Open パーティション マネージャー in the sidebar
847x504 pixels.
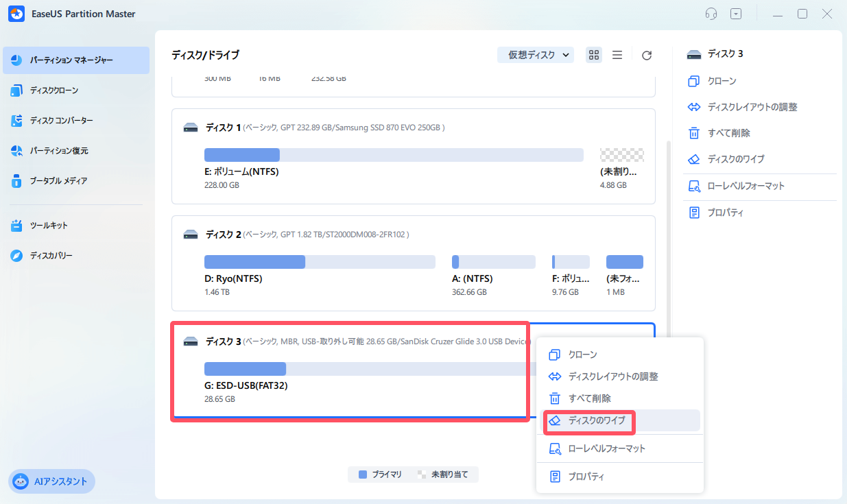63,60
